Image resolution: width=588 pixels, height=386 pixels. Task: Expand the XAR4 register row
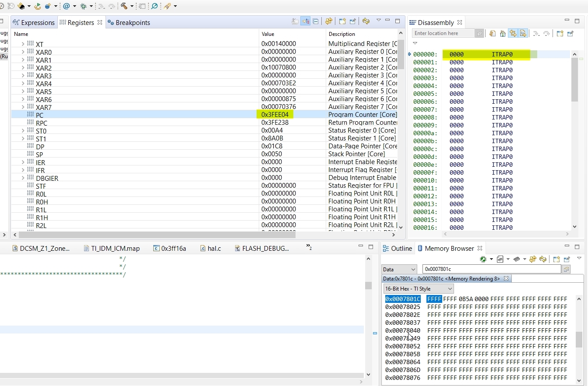coord(23,84)
